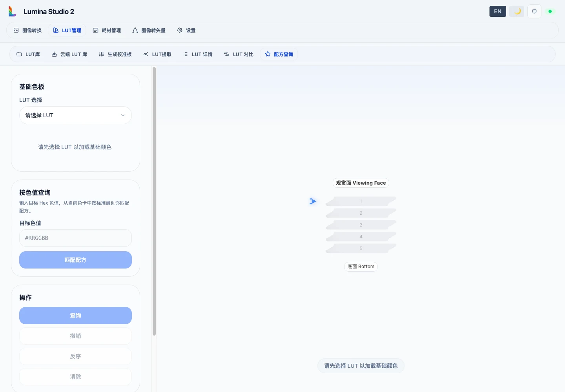
Task: Open 设置 gear icon tab
Action: [x=180, y=30]
